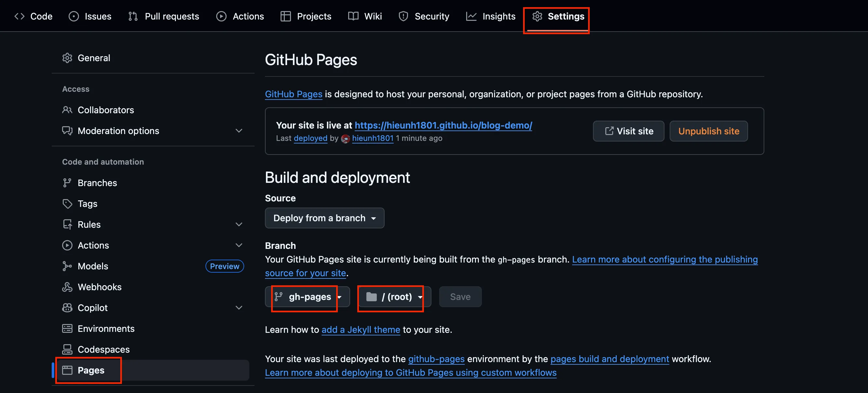868x393 pixels.
Task: Expand the sidebar Actions section chevron
Action: pos(239,245)
